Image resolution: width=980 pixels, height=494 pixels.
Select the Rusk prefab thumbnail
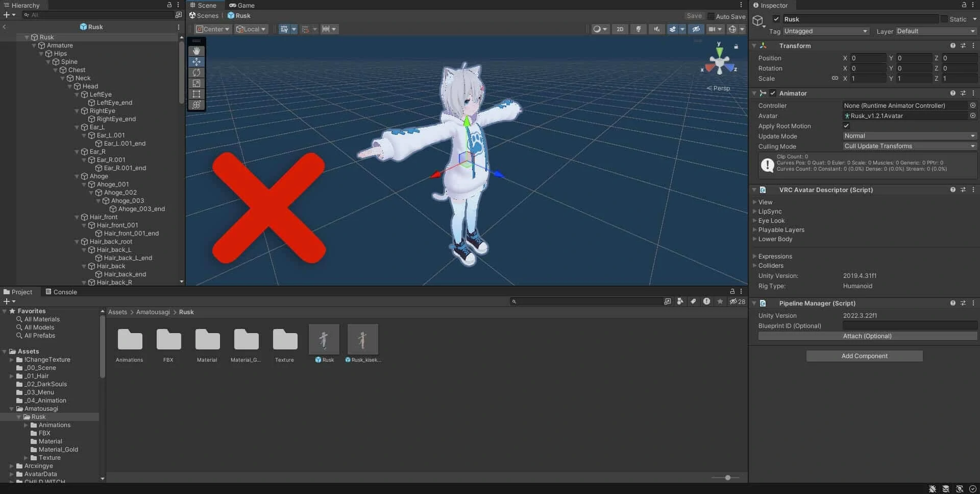point(324,340)
